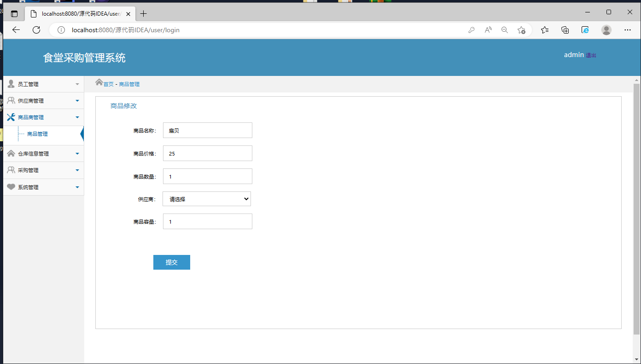Click the home icon in breadcrumb
This screenshot has width=641, height=364.
pyautogui.click(x=99, y=82)
